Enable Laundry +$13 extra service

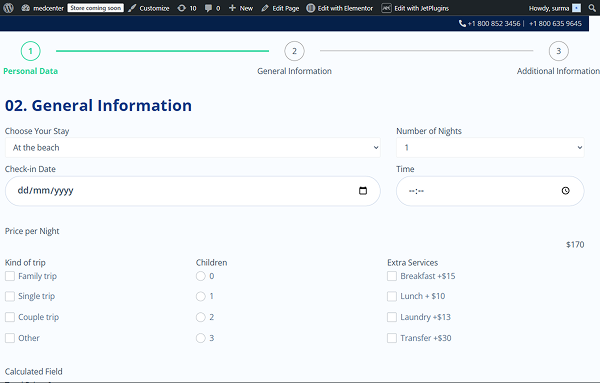392,317
